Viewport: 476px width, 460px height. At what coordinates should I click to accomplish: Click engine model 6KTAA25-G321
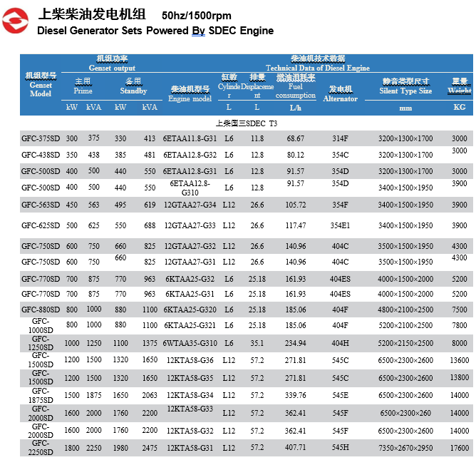pyautogui.click(x=190, y=325)
